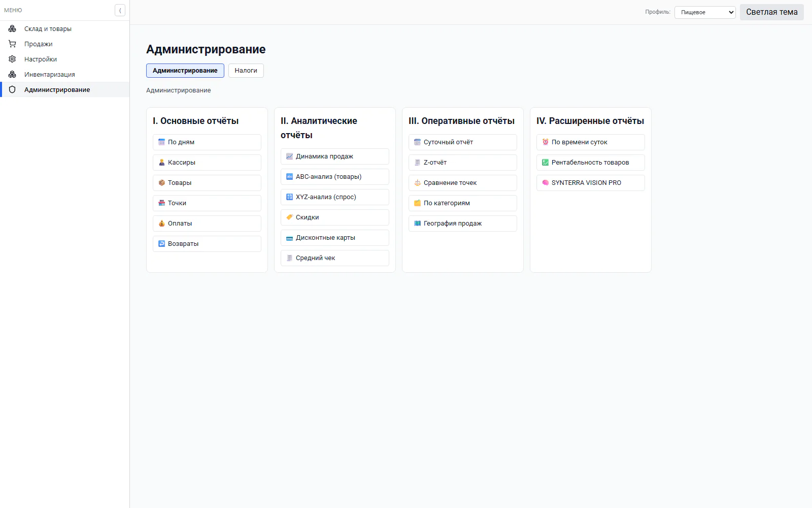This screenshot has height=508, width=812.
Task: Click the map icon of География продаж
Action: pos(418,224)
